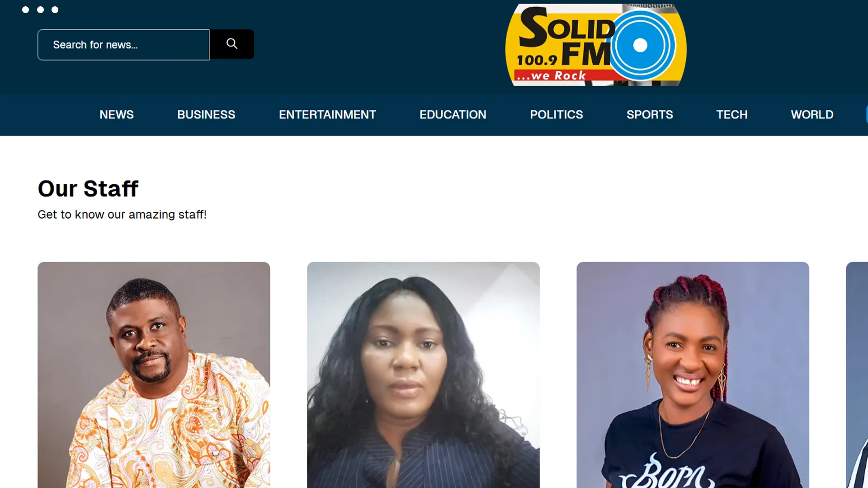Viewport: 868px width, 488px height.
Task: Click the magnifying glass search icon
Action: [x=231, y=44]
